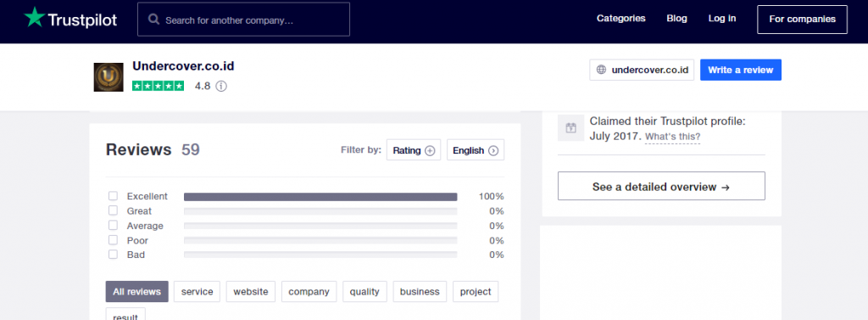This screenshot has width=868, height=320.
Task: Select the Bad rating checkbox
Action: point(113,255)
